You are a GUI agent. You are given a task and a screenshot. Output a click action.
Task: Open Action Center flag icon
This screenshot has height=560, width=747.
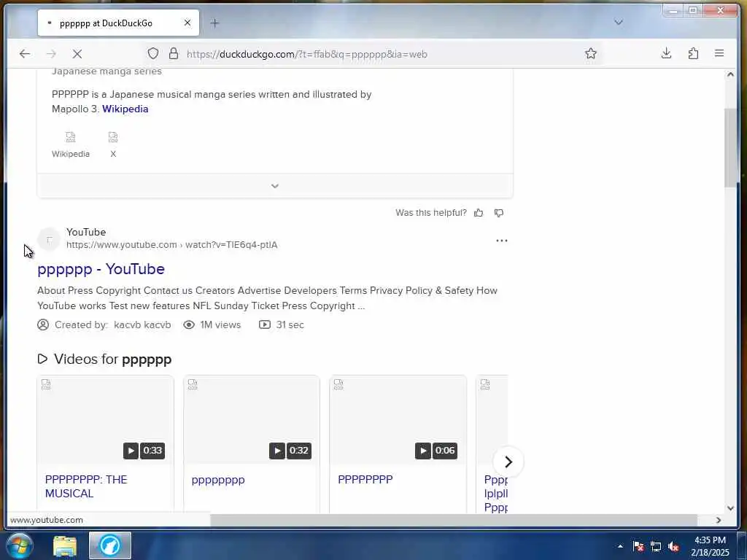tap(638, 546)
